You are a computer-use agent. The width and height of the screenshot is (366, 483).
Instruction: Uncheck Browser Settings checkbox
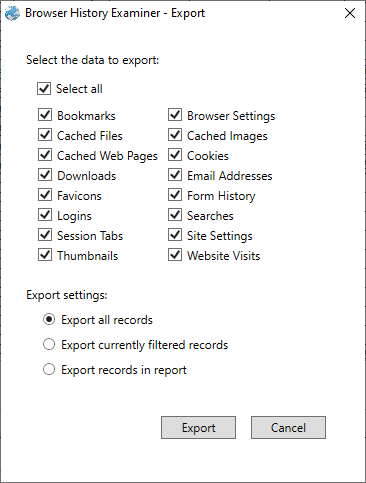[175, 115]
